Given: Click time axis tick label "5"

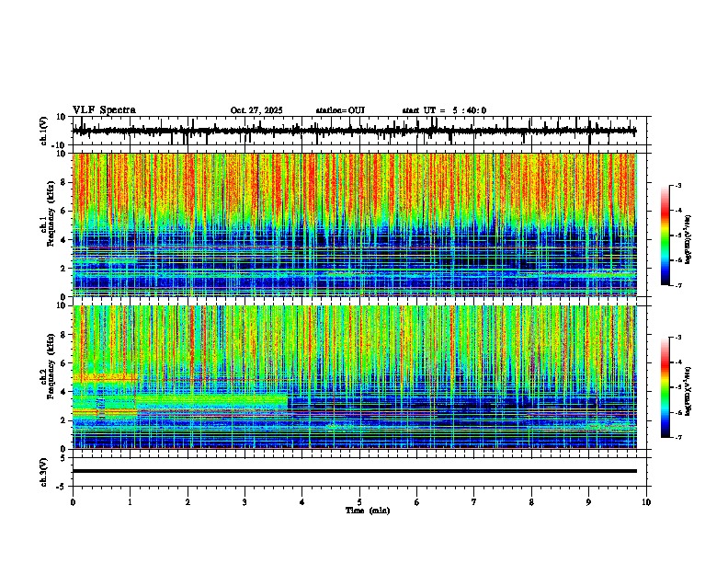Looking at the screenshot, I should pyautogui.click(x=359, y=502).
